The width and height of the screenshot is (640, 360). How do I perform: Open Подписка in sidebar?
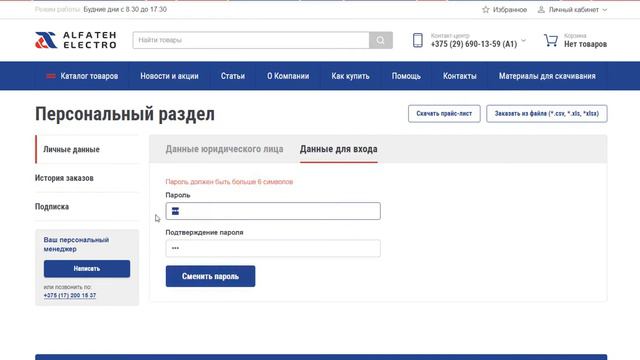click(52, 207)
